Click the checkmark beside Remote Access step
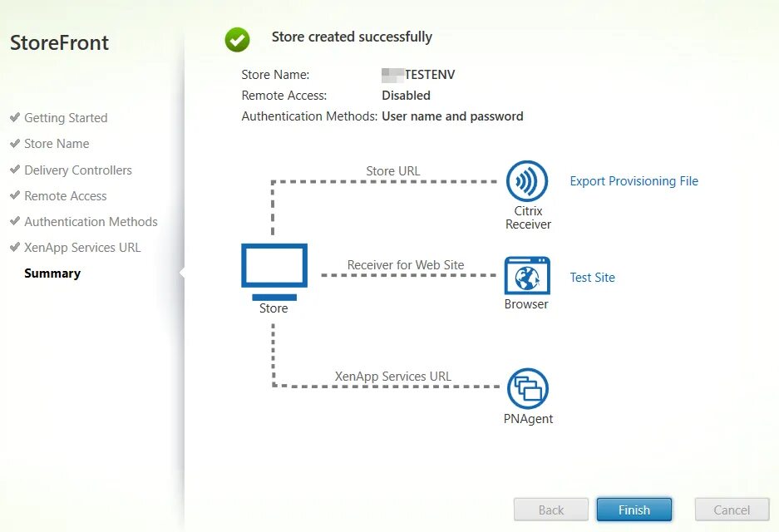The height and width of the screenshot is (532, 779). click(15, 195)
